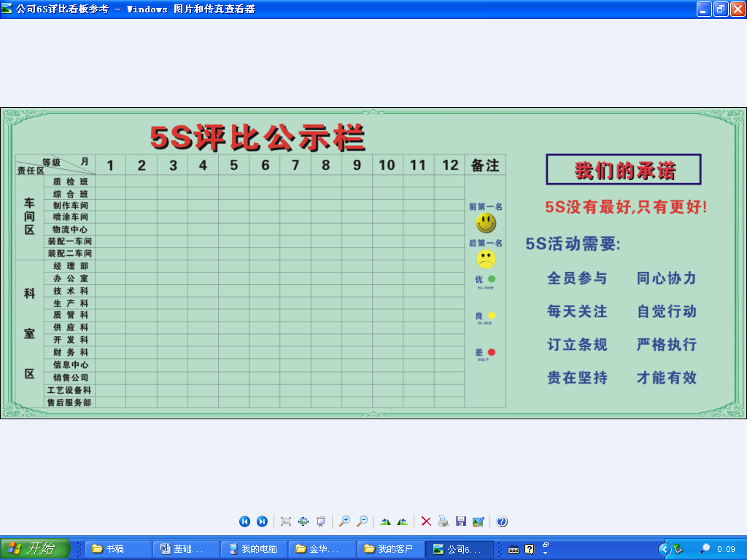747x560 pixels.
Task: Go to the next image
Action: 262,521
